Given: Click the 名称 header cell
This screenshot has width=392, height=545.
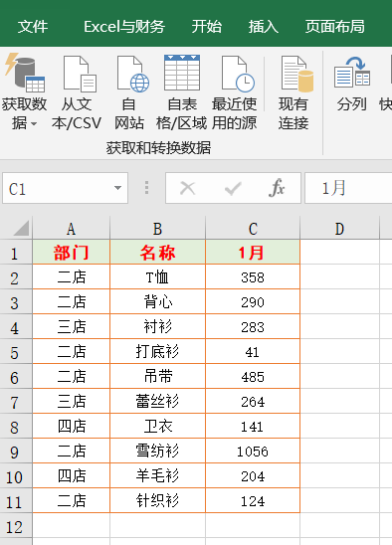Looking at the screenshot, I should pyautogui.click(x=157, y=252).
